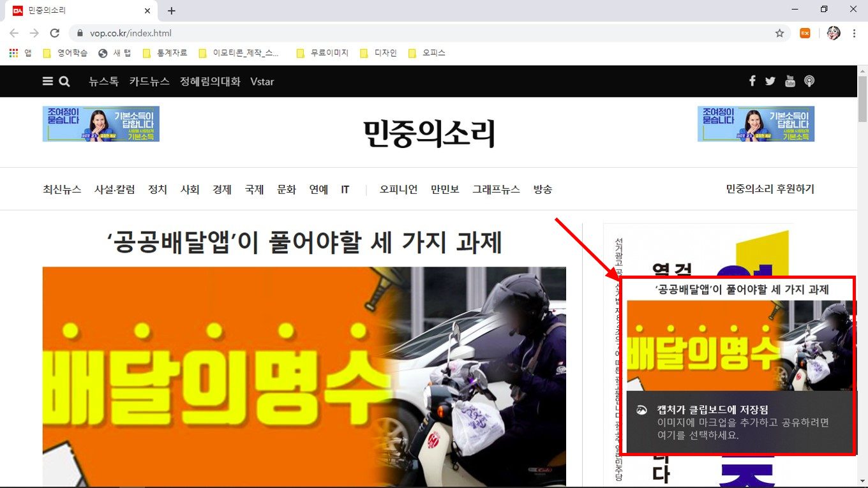Click the page vertical scrollbar thumb

coord(862,99)
